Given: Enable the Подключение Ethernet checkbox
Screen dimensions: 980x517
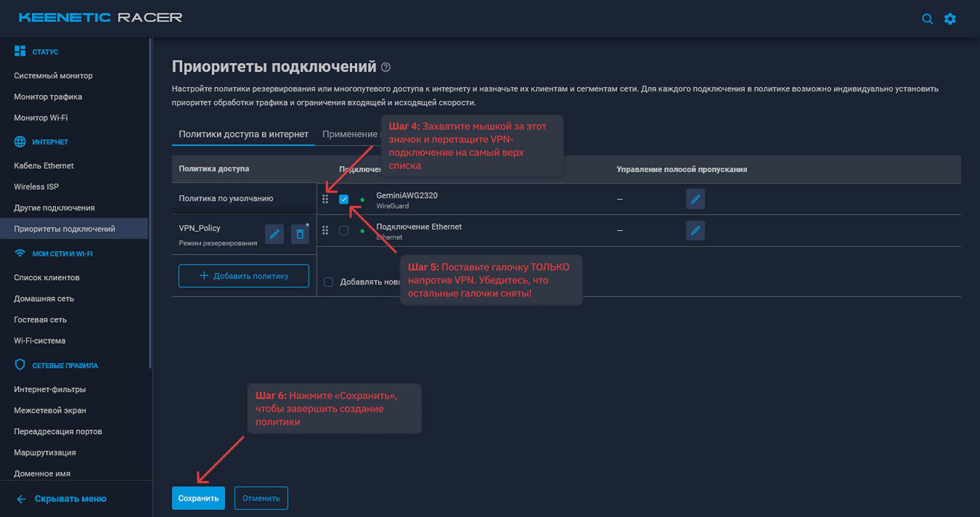Looking at the screenshot, I should tap(344, 230).
